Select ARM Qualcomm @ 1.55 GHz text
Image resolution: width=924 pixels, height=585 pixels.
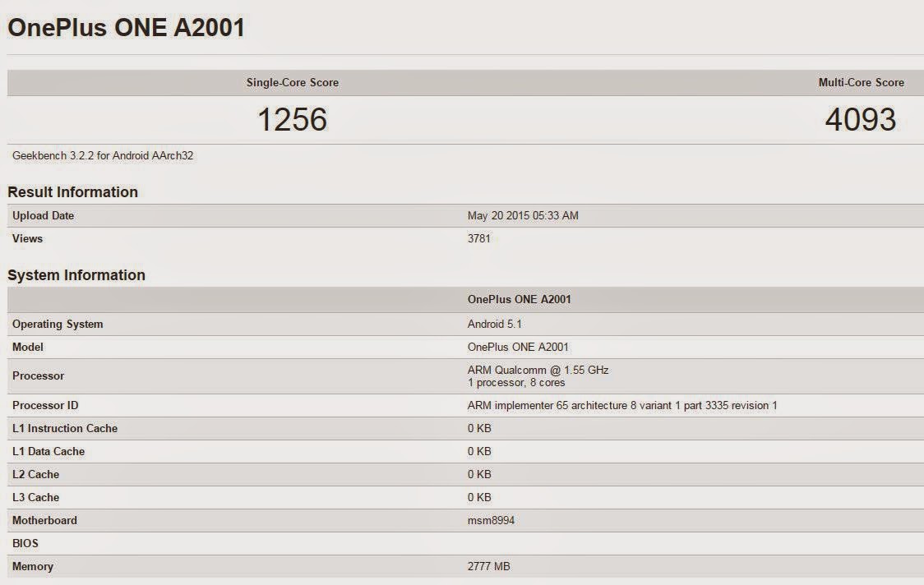pyautogui.click(x=538, y=370)
